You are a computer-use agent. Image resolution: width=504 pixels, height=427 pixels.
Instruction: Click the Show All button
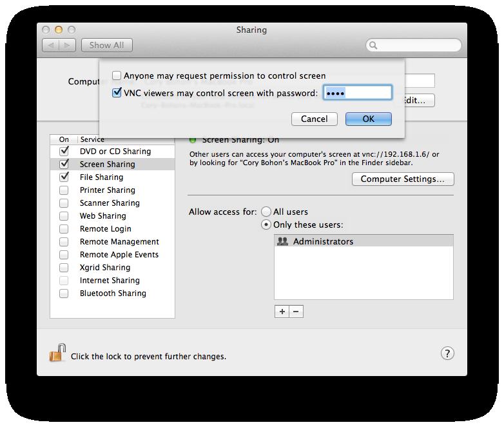(107, 45)
